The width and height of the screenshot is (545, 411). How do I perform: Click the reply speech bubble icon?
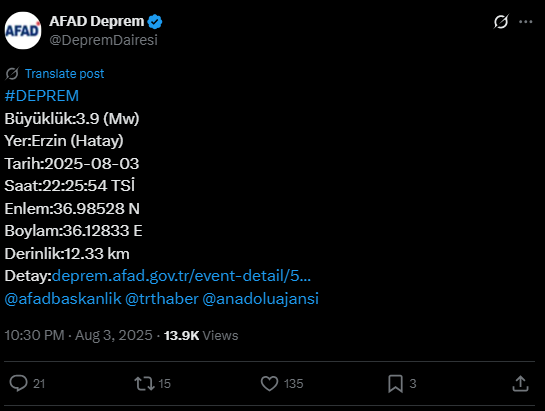pos(18,383)
